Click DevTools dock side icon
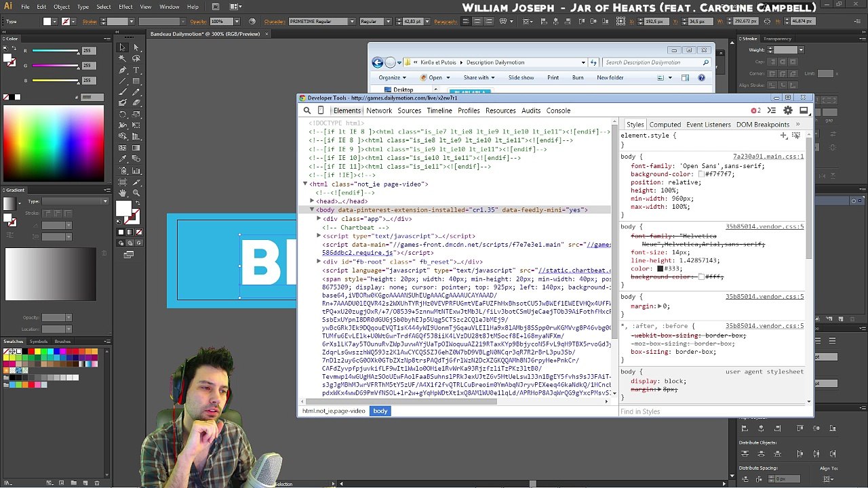The height and width of the screenshot is (488, 868). tap(804, 110)
